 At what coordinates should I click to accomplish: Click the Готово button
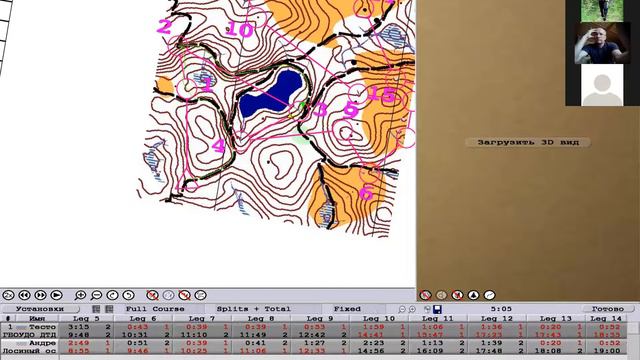click(x=608, y=309)
